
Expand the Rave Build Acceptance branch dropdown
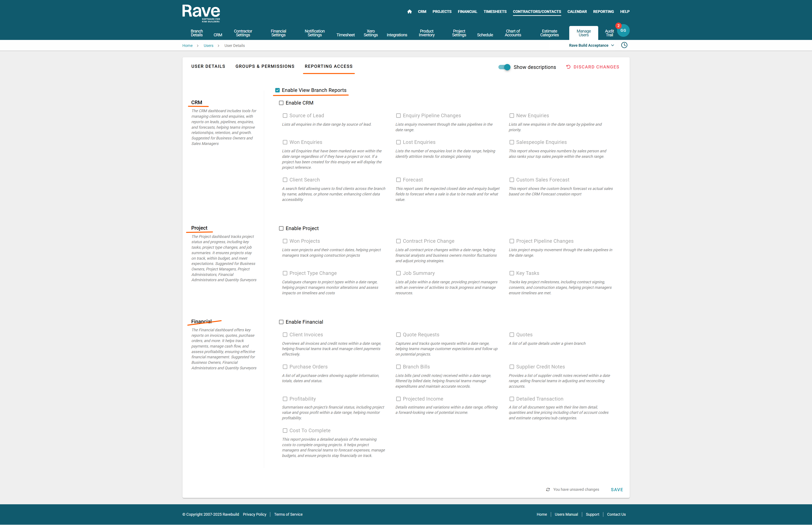click(591, 45)
